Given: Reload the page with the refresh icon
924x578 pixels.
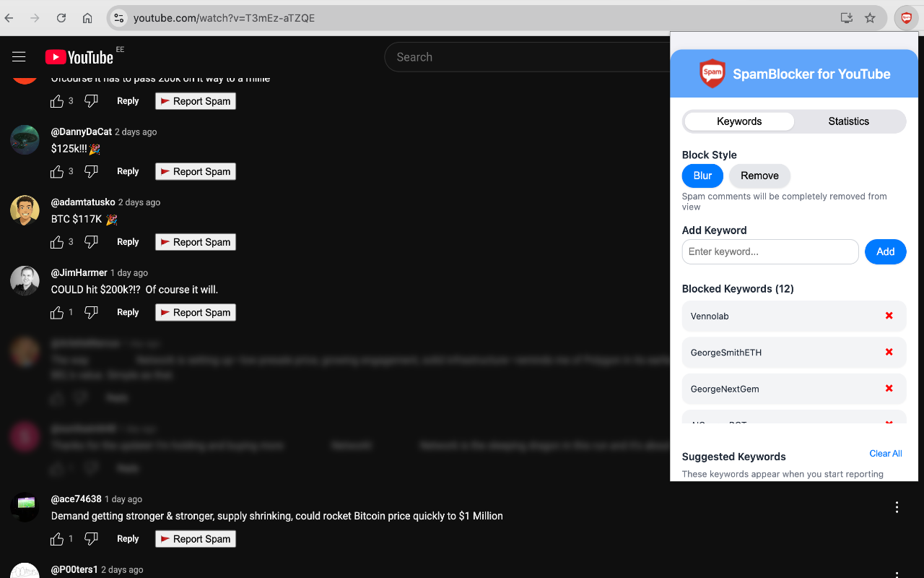Looking at the screenshot, I should pyautogui.click(x=61, y=18).
